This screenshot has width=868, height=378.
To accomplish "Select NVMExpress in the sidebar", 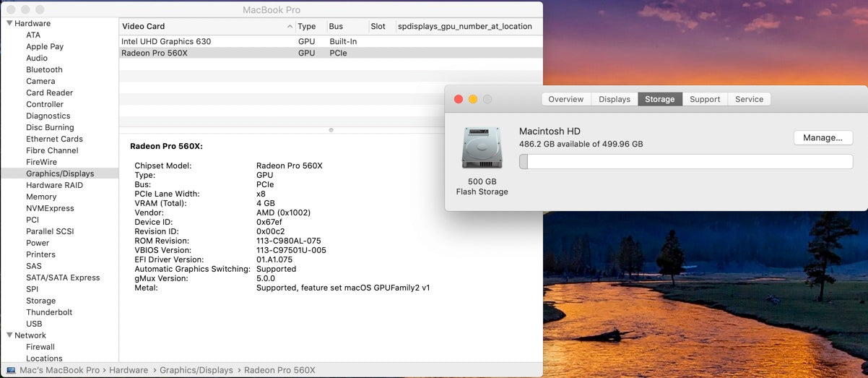I will [x=50, y=208].
